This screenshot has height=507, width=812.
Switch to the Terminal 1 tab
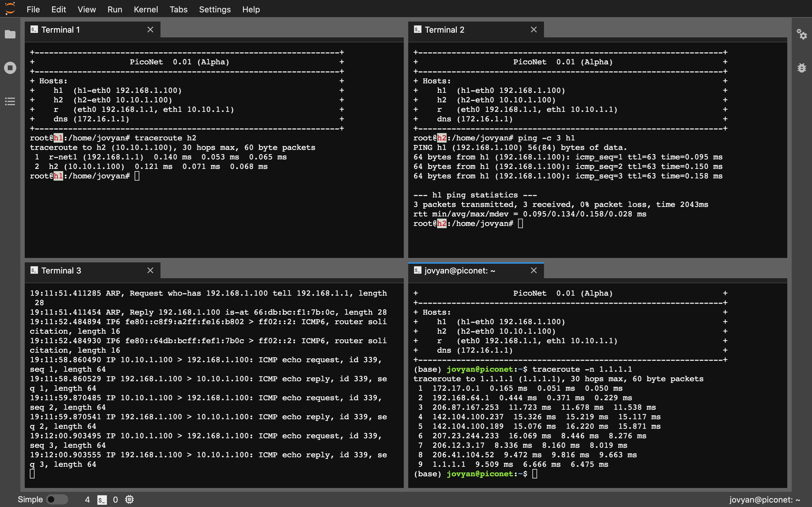[60, 29]
